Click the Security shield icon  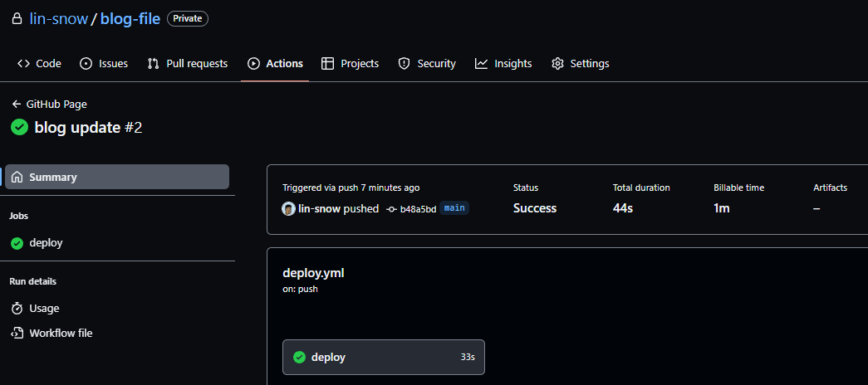[x=405, y=64]
